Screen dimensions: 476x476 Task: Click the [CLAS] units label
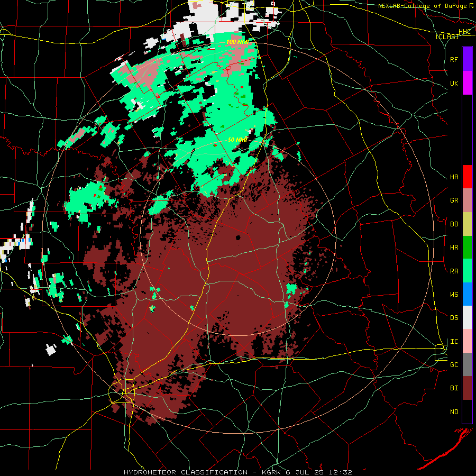coord(447,36)
